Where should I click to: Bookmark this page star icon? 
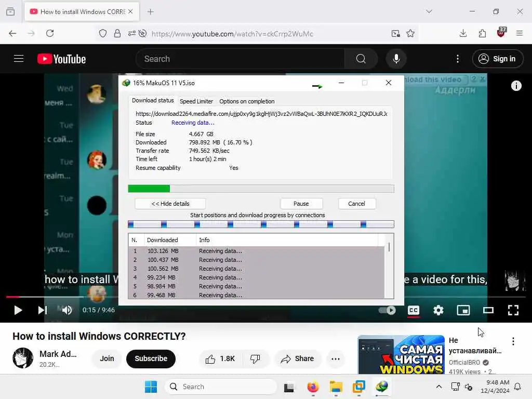[x=410, y=33]
